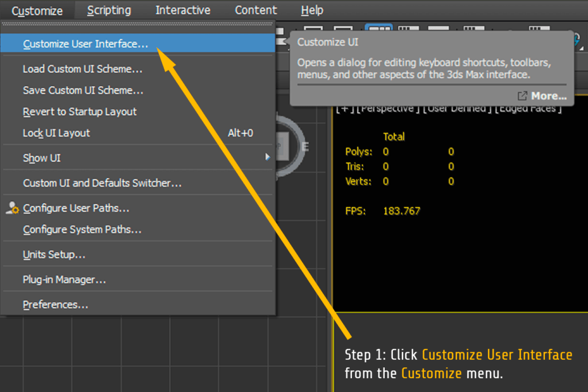Open Units Setup...

[x=138, y=254]
